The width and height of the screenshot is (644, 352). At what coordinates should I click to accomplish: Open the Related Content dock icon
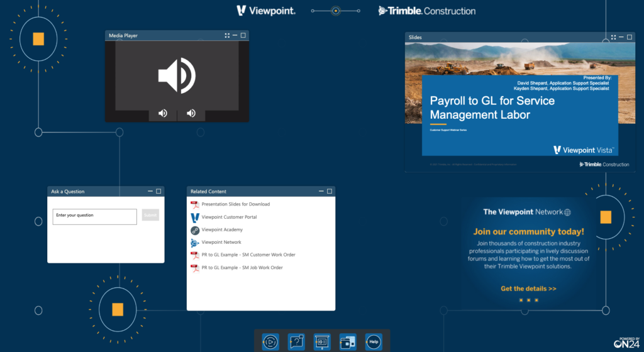click(x=348, y=342)
